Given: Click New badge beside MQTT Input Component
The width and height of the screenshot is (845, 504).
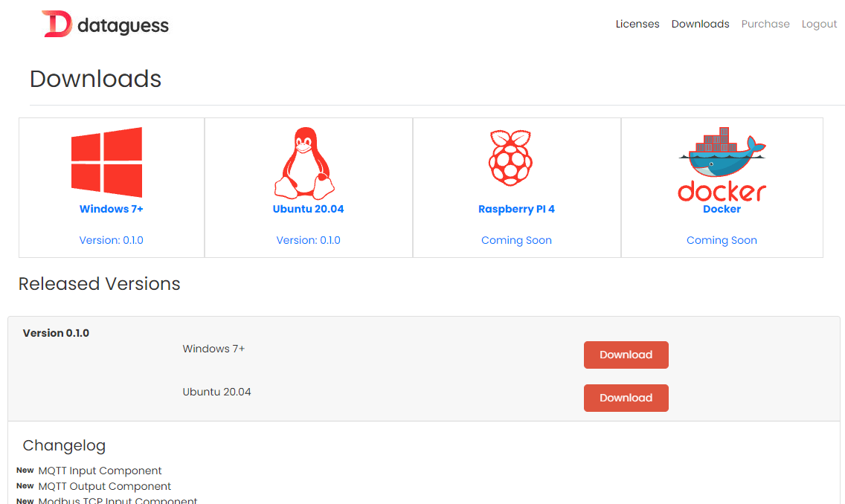Looking at the screenshot, I should point(25,470).
